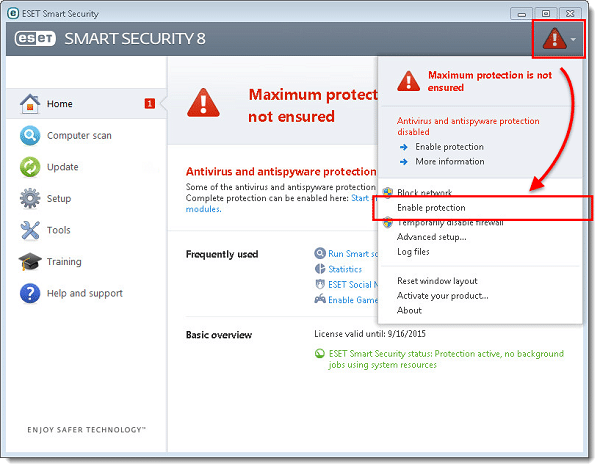Click the Help and support question icon
Screen dimensions: 600x469
click(x=30, y=293)
